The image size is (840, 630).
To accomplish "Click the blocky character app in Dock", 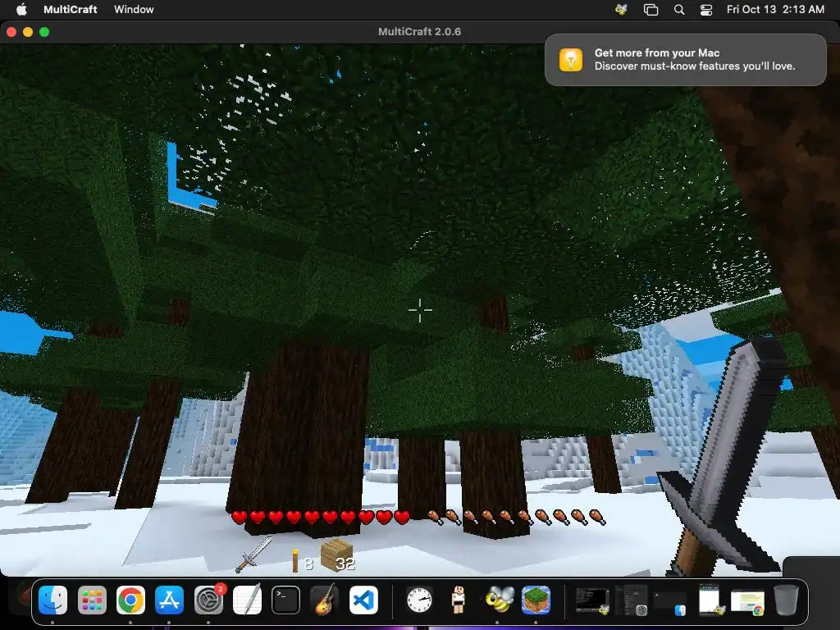I will pyautogui.click(x=458, y=600).
